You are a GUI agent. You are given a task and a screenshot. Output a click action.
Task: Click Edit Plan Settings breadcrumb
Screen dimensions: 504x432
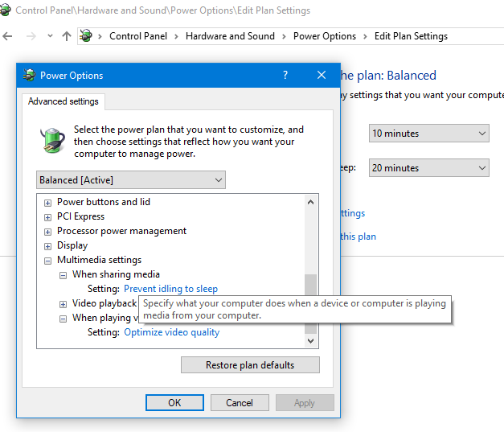click(x=411, y=36)
